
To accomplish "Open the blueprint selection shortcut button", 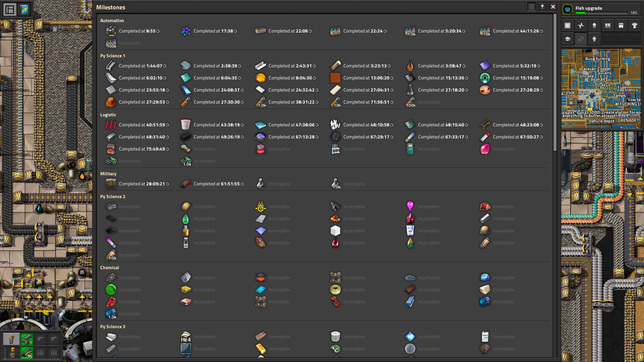I will pyautogui.click(x=568, y=25).
